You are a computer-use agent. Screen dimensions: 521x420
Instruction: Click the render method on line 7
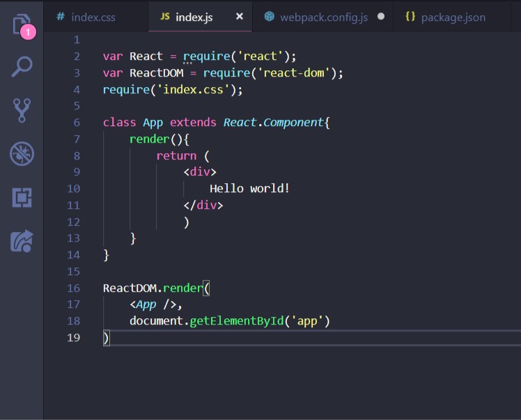click(x=149, y=139)
